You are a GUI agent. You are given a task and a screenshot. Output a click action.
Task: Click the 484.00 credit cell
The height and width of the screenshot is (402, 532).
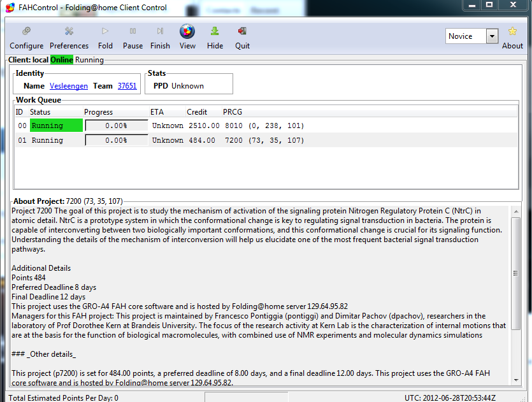coord(202,140)
